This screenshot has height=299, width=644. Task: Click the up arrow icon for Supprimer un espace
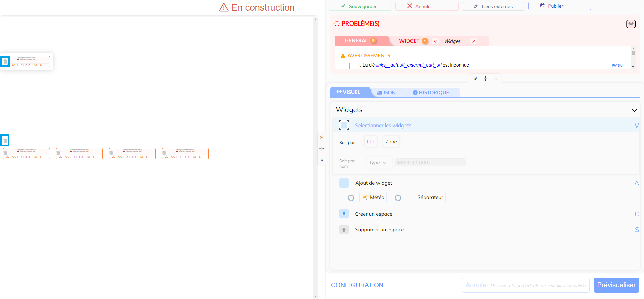pyautogui.click(x=344, y=230)
